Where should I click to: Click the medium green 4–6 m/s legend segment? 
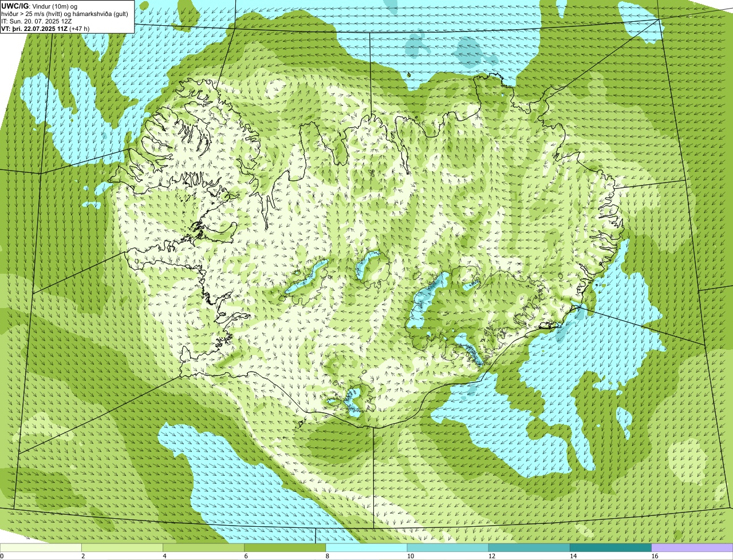[204, 547]
